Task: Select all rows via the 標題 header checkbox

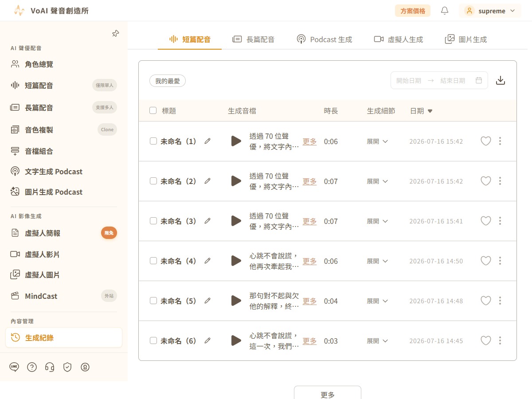Action: coord(153,110)
